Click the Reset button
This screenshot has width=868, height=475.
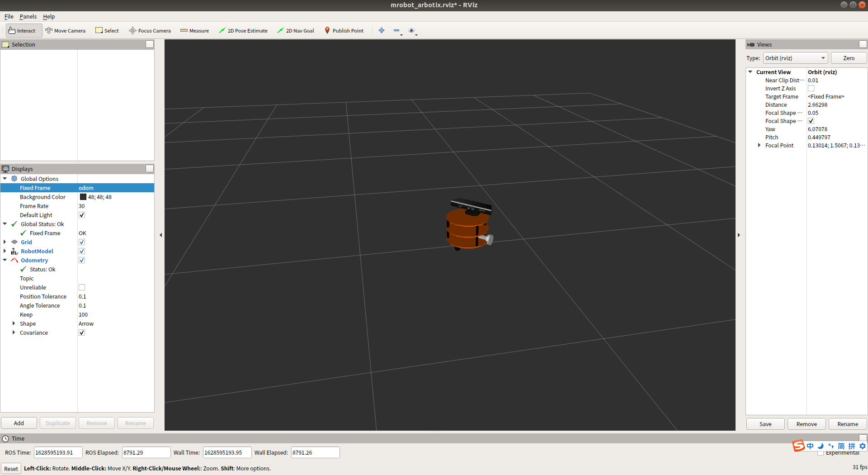pyautogui.click(x=11, y=469)
